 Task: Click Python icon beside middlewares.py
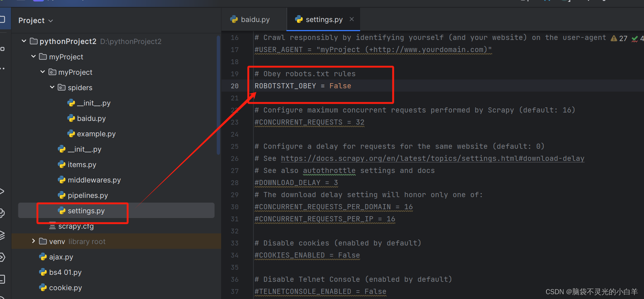click(62, 180)
